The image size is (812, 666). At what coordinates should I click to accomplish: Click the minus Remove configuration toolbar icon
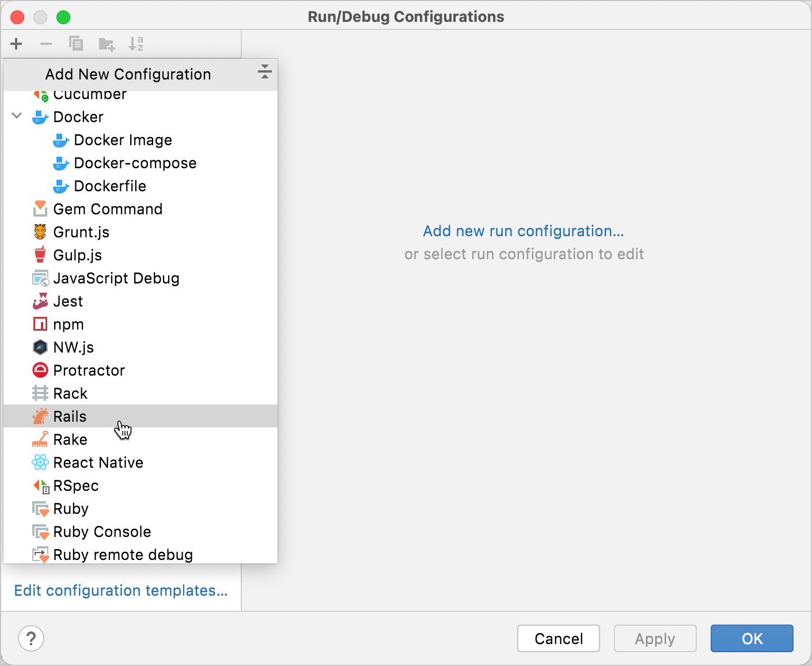pos(46,44)
